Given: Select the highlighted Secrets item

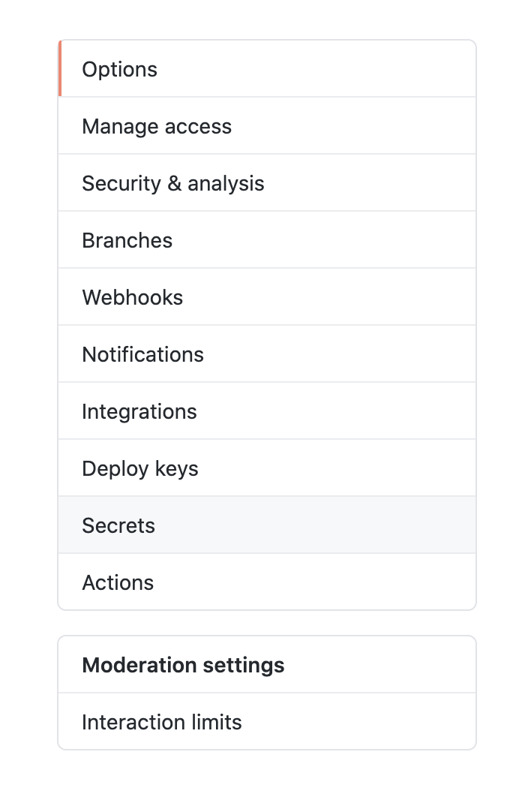Looking at the screenshot, I should (x=118, y=525).
